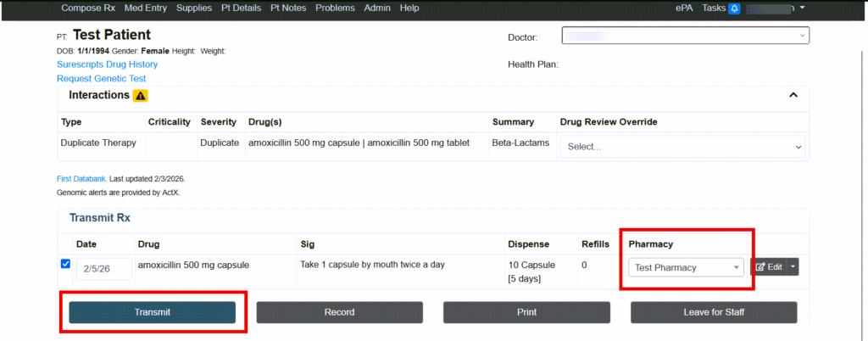
Task: Open the user account menu caret
Action: point(803,8)
